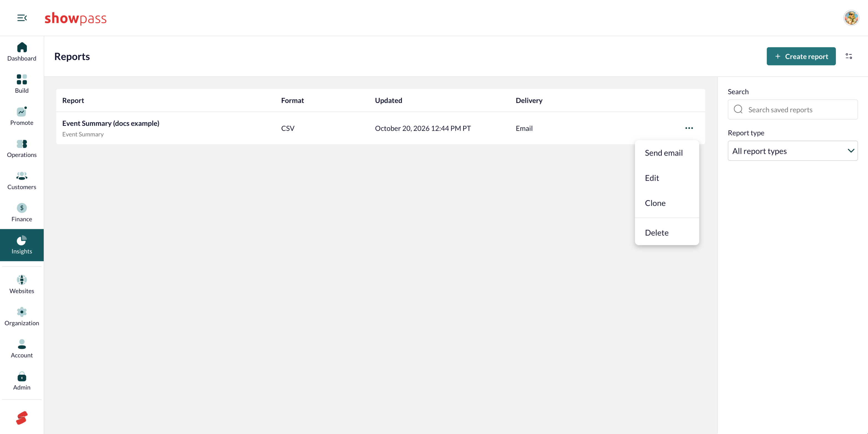Open Websites section
The image size is (868, 434).
point(22,284)
